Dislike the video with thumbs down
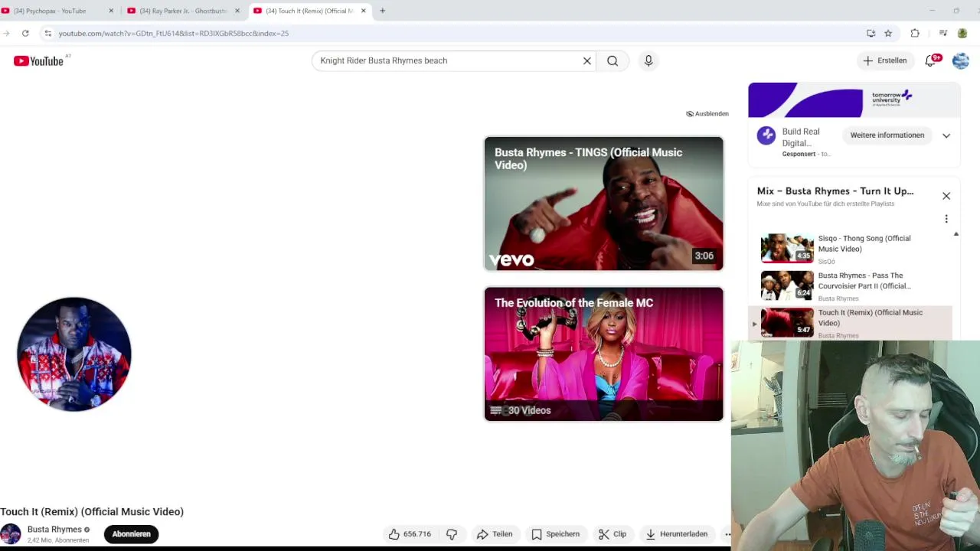The image size is (980, 551). (x=452, y=534)
